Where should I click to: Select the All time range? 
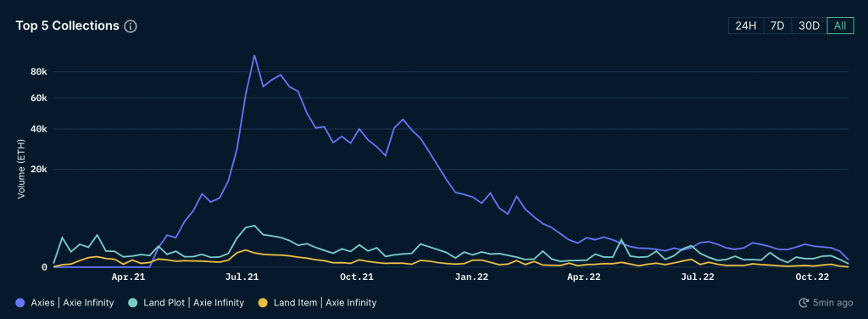tap(840, 25)
